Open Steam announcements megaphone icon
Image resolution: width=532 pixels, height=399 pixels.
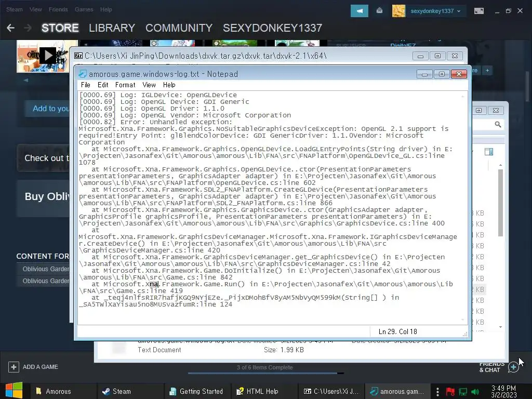[360, 11]
